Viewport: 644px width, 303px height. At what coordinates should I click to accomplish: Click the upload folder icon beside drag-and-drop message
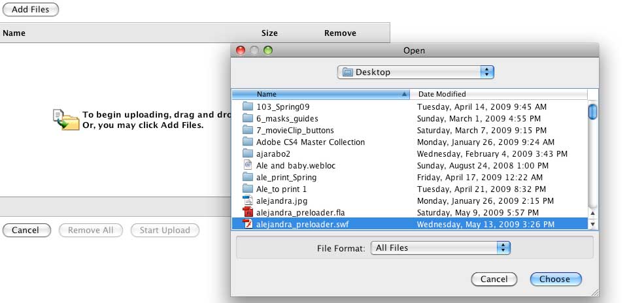(66, 120)
